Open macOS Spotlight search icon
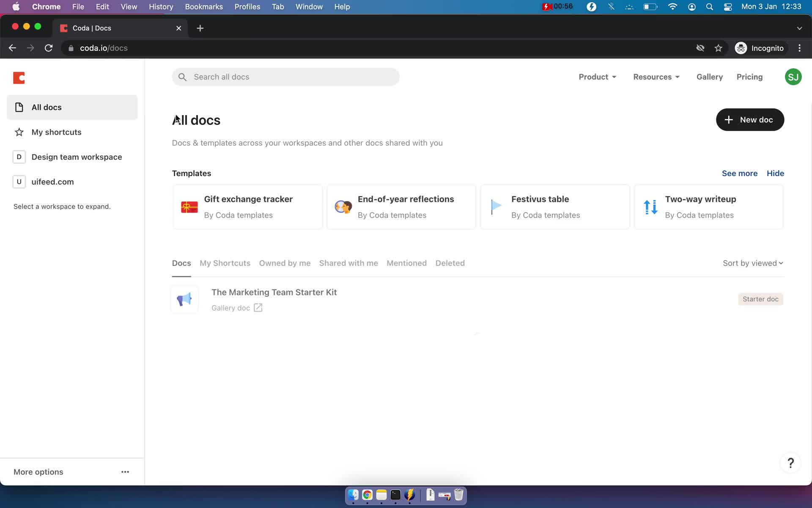The image size is (812, 508). click(x=710, y=7)
